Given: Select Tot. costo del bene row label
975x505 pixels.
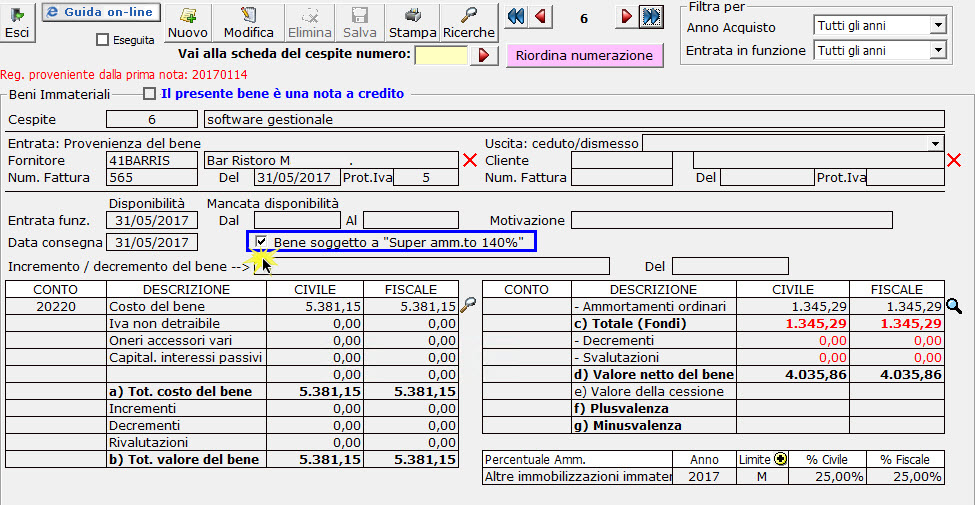Looking at the screenshot, I should point(187,392).
